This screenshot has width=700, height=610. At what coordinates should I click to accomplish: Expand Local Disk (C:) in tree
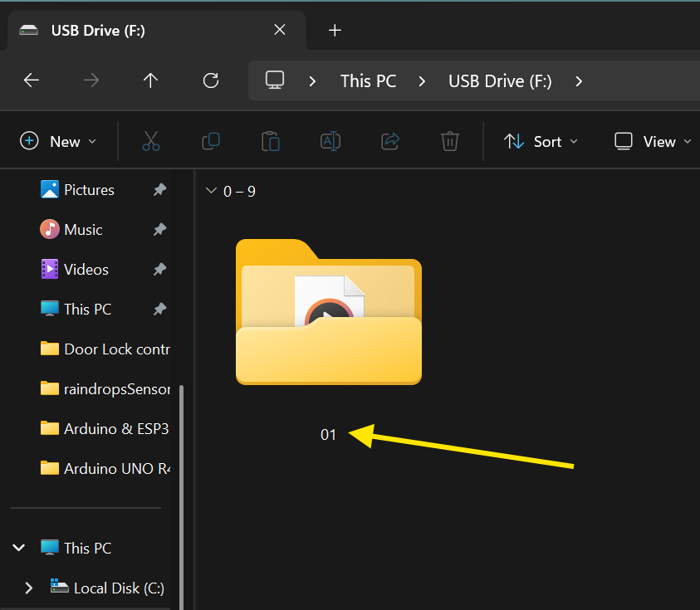coord(29,588)
